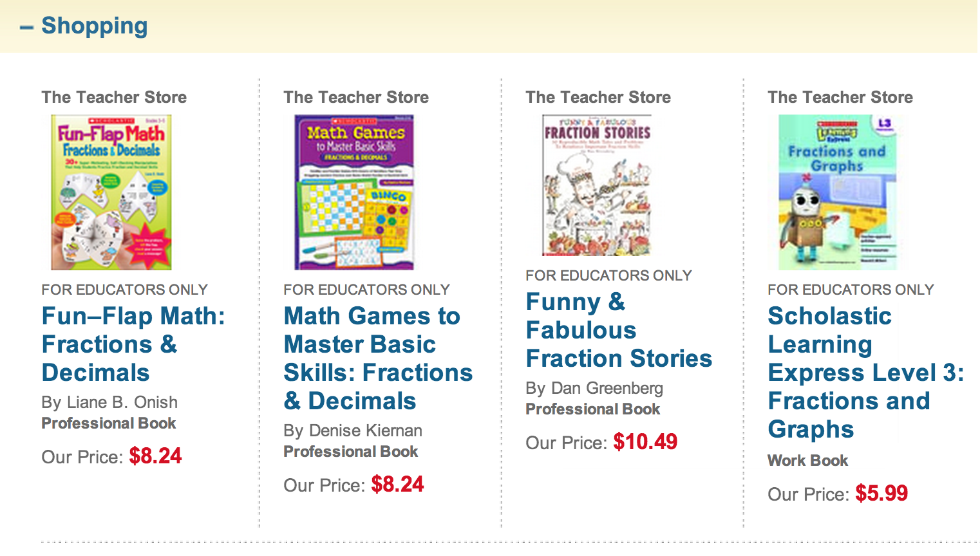Click the $5.99 price for Fractions and Graphs

click(881, 494)
